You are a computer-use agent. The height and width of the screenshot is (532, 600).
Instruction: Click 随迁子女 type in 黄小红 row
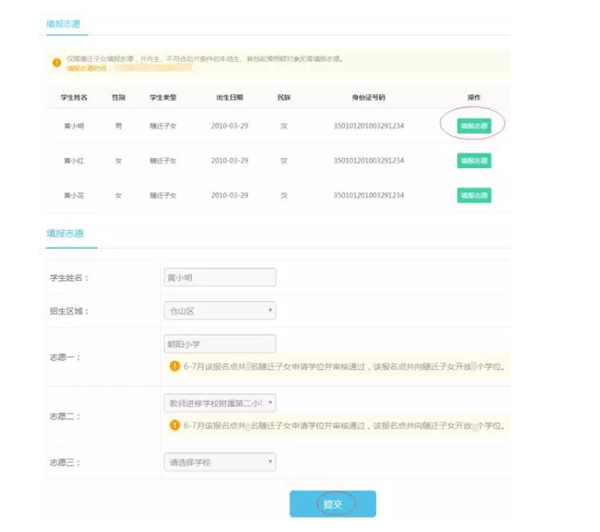[x=163, y=161]
